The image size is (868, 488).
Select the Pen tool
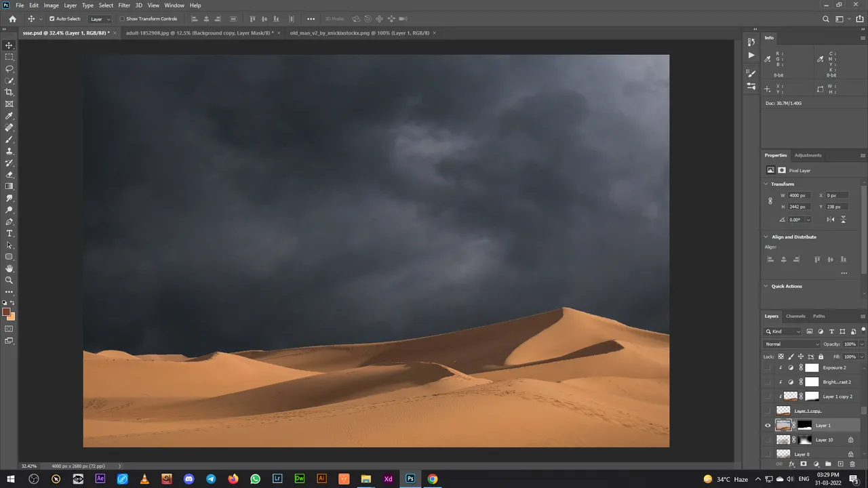coord(9,222)
